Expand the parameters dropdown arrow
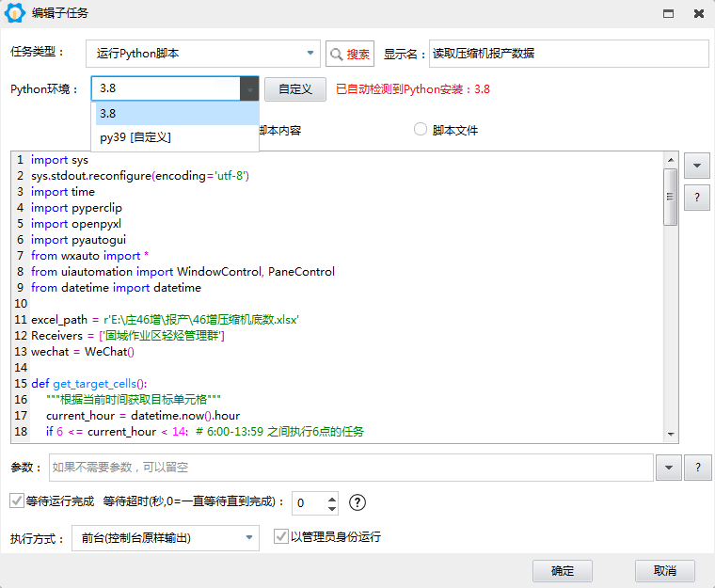Screen dimensions: 715x588 pyautogui.click(x=668, y=468)
